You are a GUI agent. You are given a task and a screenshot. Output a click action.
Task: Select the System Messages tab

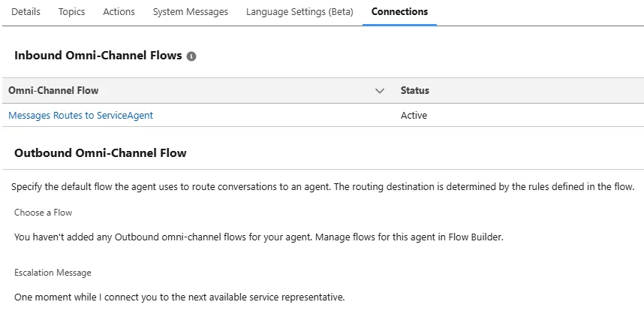pos(190,12)
